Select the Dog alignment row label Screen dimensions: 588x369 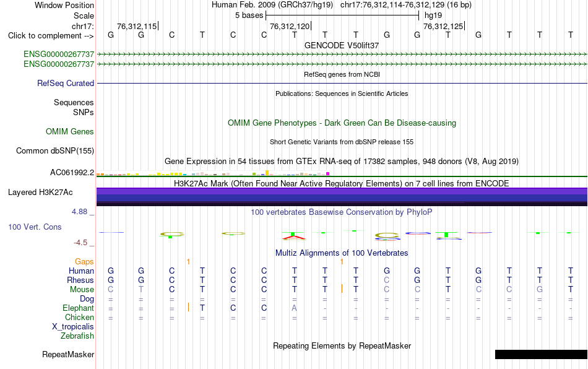(x=87, y=299)
